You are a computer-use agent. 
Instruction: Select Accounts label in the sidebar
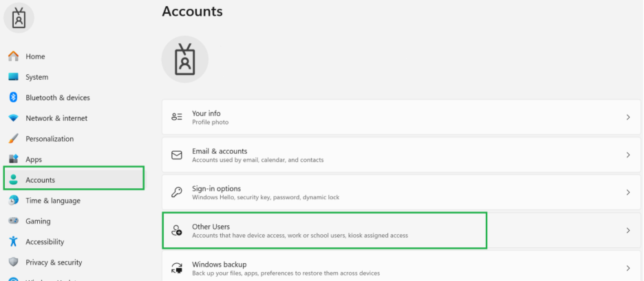coord(40,180)
